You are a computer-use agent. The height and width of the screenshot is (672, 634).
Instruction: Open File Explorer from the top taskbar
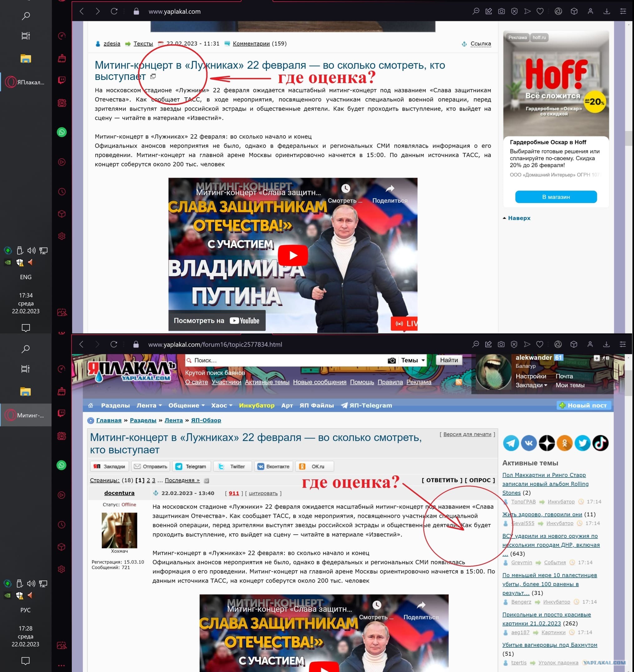[x=26, y=59]
